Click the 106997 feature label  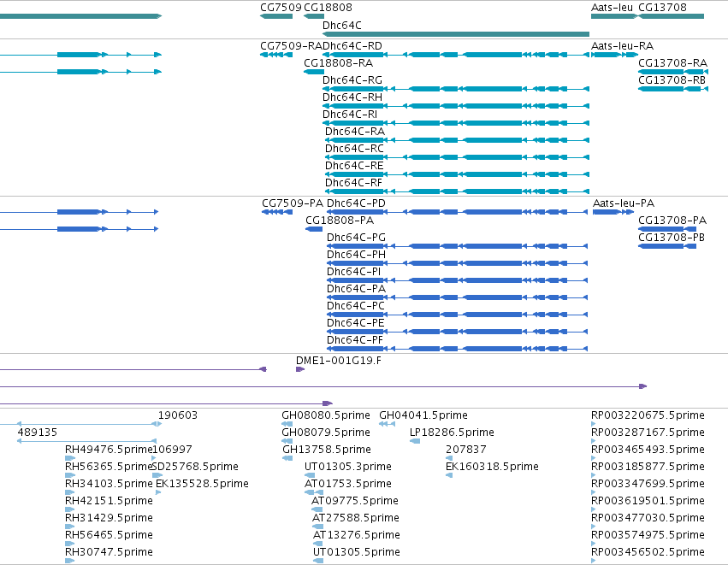coord(172,450)
